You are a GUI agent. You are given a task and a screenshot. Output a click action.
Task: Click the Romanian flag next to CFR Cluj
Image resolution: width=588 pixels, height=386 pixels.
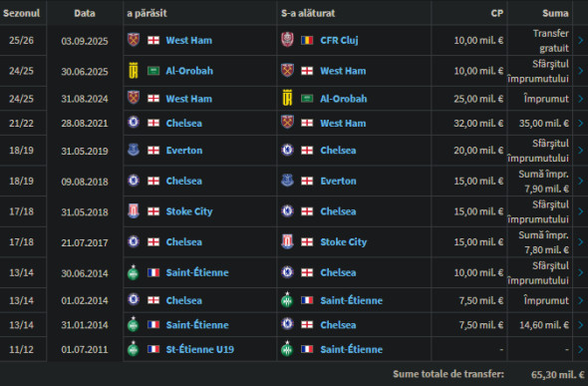(307, 40)
